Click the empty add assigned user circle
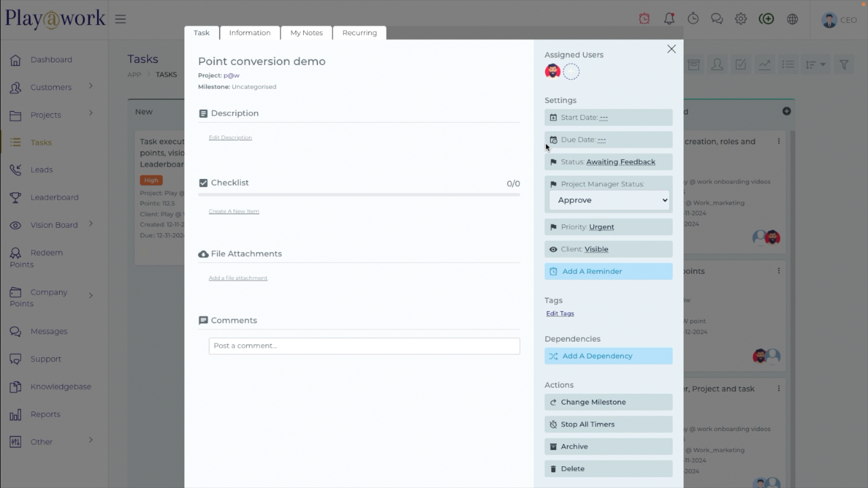The height and width of the screenshot is (488, 868). point(571,72)
